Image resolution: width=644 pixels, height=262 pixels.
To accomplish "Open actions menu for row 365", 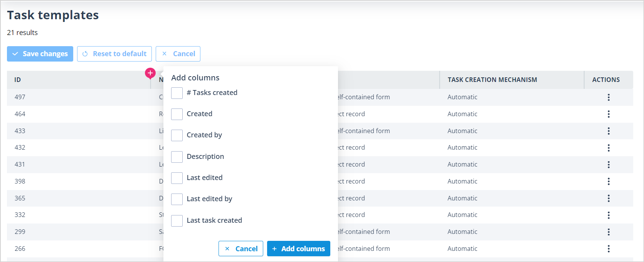I will point(609,199).
